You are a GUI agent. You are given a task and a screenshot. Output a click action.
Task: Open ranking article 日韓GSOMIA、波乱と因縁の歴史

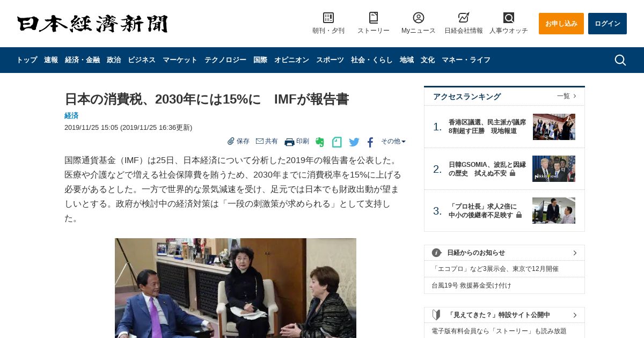coord(487,169)
